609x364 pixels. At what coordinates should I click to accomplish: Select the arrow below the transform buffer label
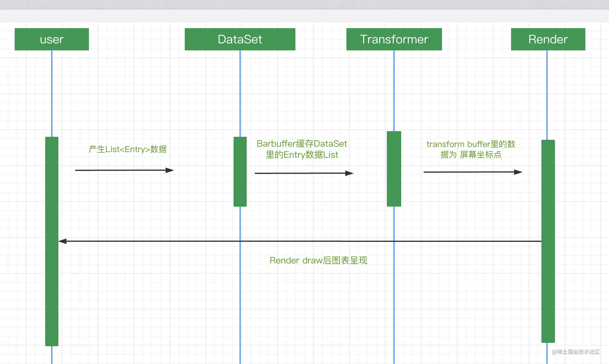pos(473,172)
